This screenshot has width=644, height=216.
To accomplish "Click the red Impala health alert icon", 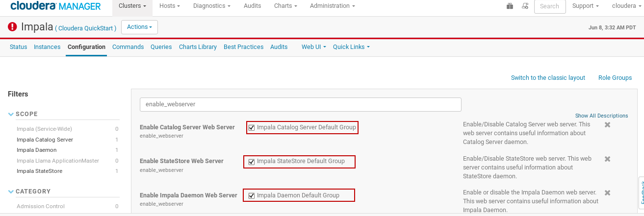I will pyautogui.click(x=13, y=27).
